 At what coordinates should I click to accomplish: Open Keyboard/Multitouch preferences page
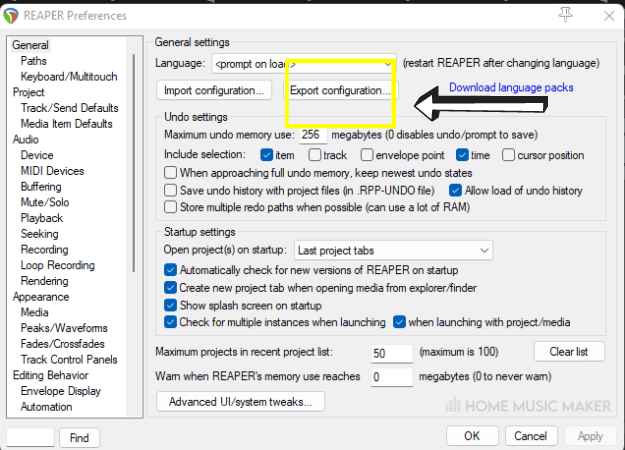tap(69, 77)
